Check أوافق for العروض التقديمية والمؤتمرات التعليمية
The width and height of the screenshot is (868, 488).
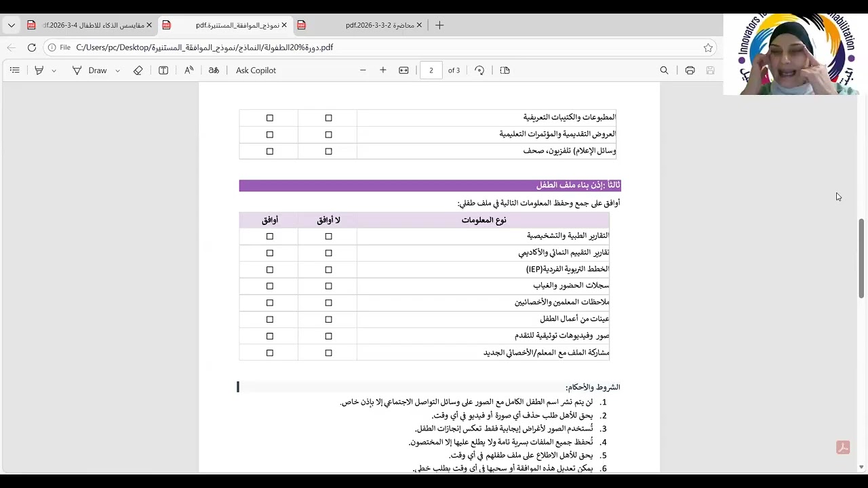[270, 135]
